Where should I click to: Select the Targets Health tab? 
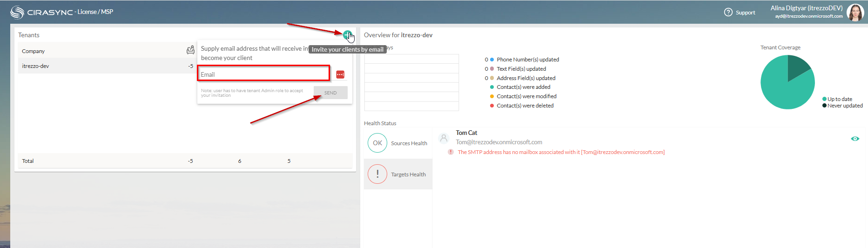(x=398, y=174)
